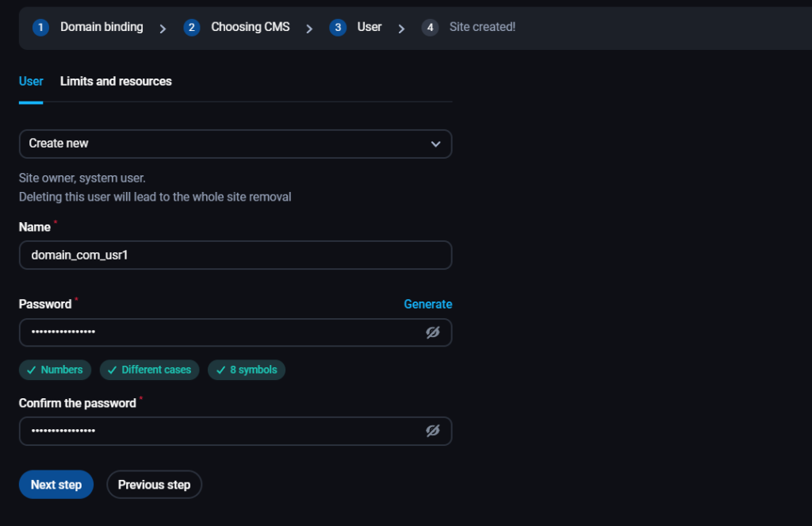This screenshot has height=526, width=812.
Task: Go to Domain binding step
Action: click(x=101, y=27)
